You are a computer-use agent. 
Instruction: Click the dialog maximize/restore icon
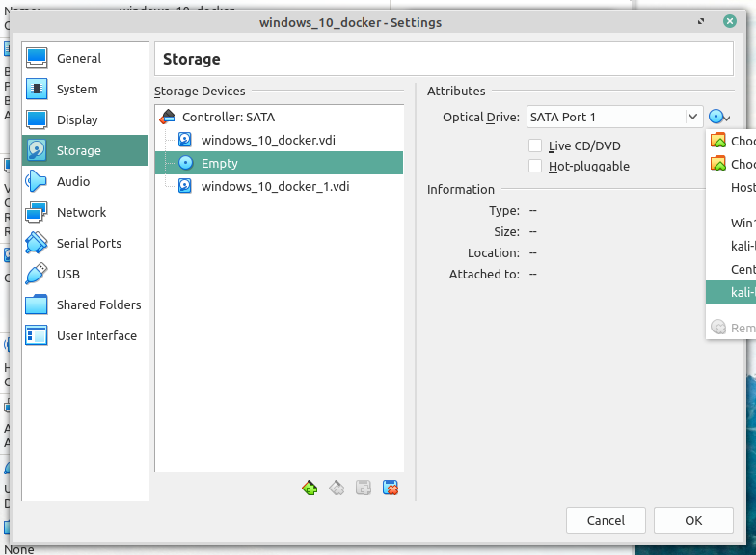click(x=700, y=21)
